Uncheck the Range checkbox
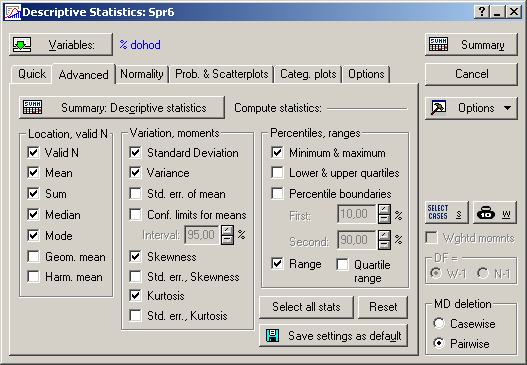Viewport: 527px width, 365px height. click(x=277, y=264)
